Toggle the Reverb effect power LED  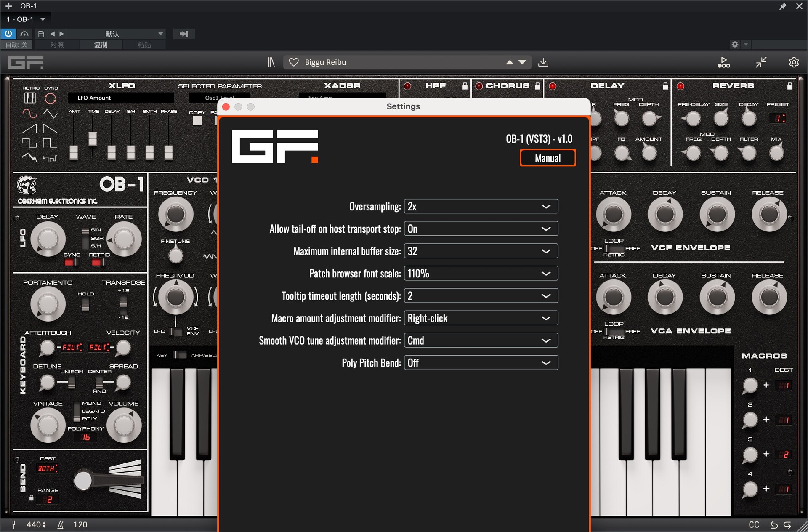click(680, 86)
